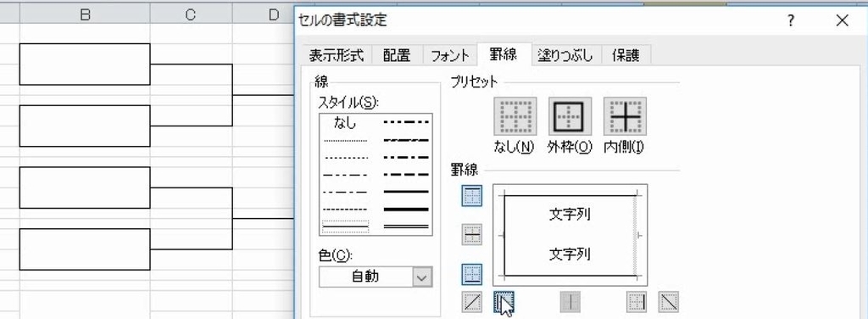
Task: Choose the medium solid line style
Action: [406, 192]
